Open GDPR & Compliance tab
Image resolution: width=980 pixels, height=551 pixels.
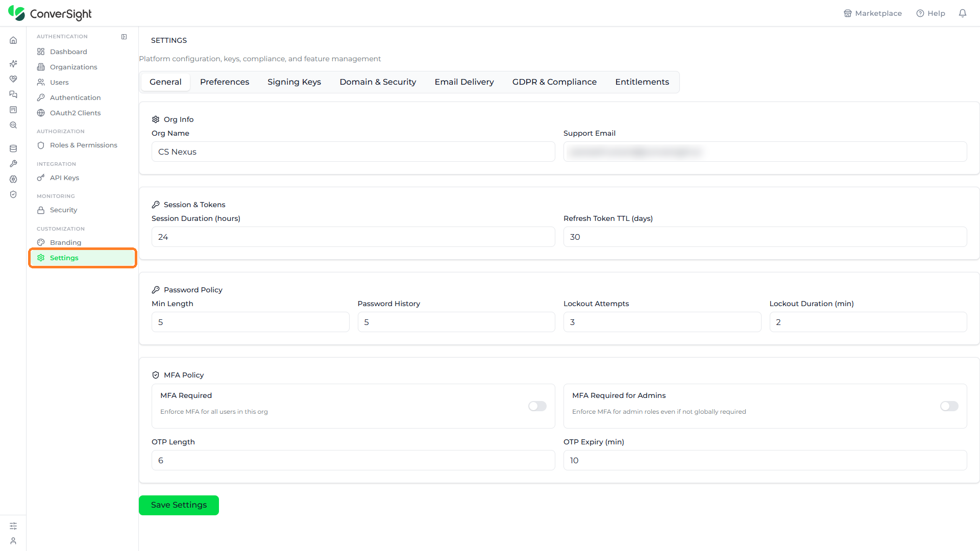point(555,82)
